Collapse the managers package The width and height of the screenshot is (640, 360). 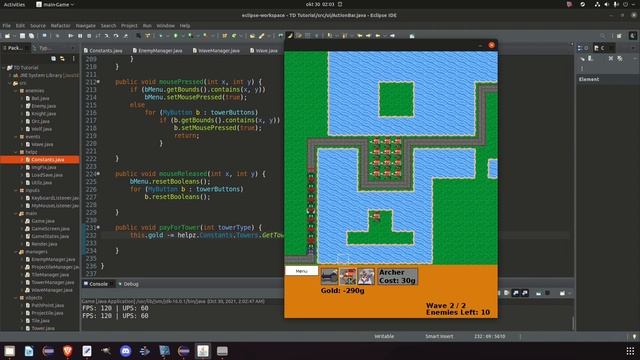point(16,252)
